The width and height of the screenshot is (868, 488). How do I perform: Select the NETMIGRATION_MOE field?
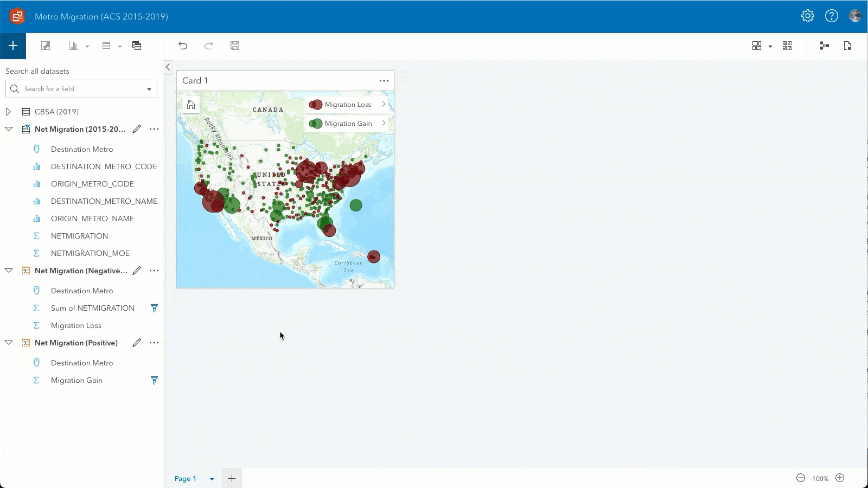[x=90, y=253]
